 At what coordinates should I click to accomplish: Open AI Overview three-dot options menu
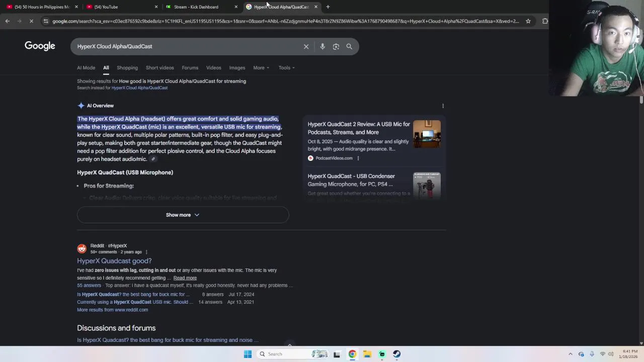click(443, 106)
